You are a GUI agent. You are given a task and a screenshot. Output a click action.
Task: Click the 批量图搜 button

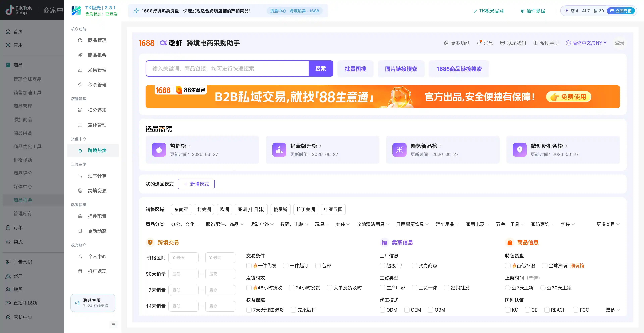[x=355, y=69]
